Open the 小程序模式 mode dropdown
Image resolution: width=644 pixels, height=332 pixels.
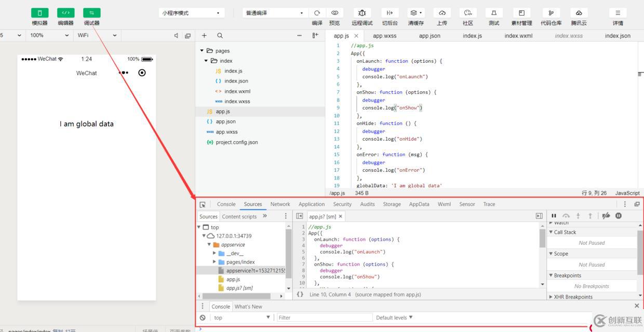click(192, 13)
